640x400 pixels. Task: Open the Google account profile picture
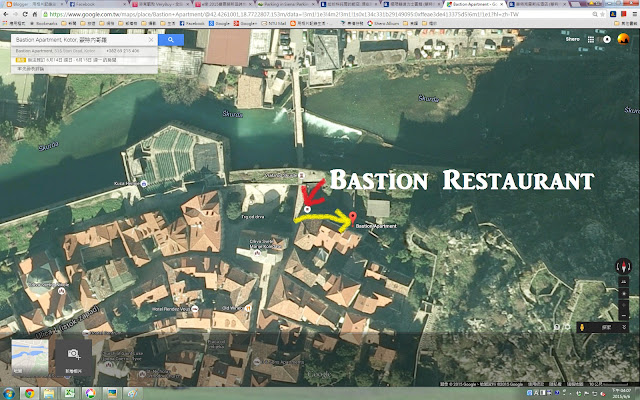click(x=623, y=39)
